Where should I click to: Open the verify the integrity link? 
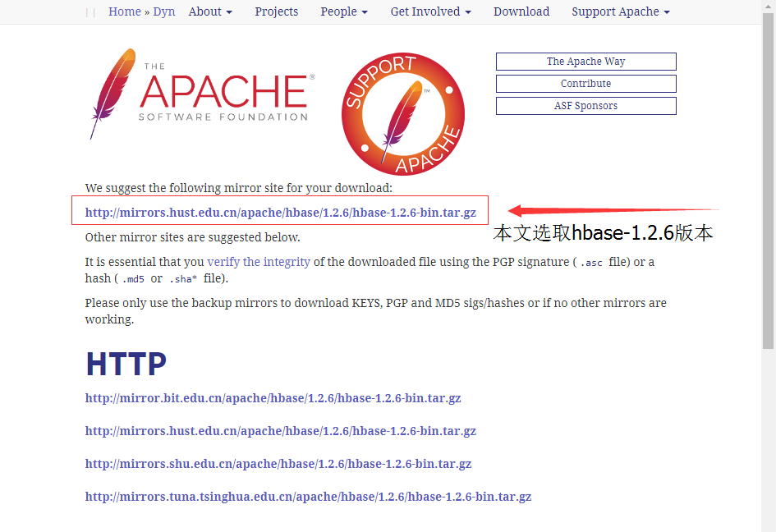click(x=259, y=262)
